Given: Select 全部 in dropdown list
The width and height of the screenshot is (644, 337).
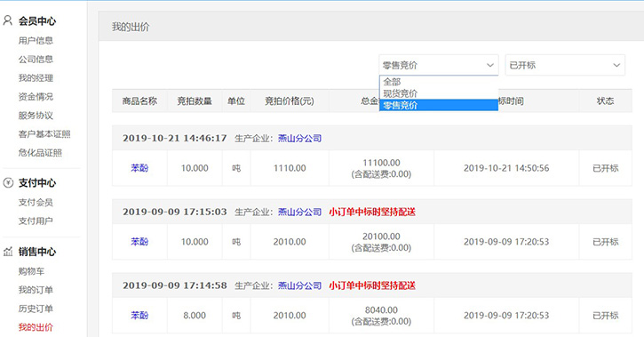Looking at the screenshot, I should (x=439, y=82).
